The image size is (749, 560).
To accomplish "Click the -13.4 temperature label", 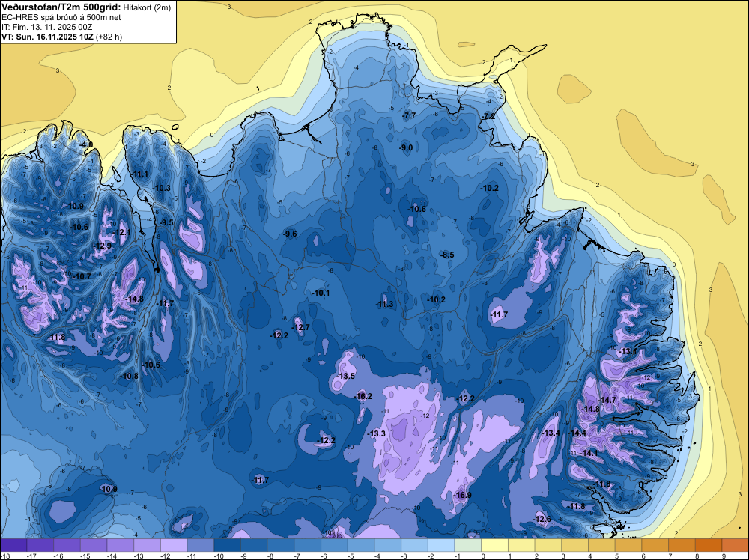I will click(x=551, y=433).
